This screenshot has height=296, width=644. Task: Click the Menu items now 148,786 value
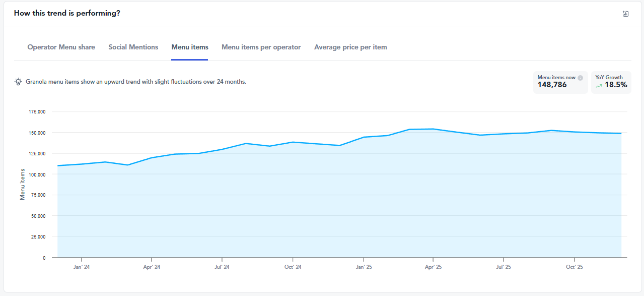(552, 85)
